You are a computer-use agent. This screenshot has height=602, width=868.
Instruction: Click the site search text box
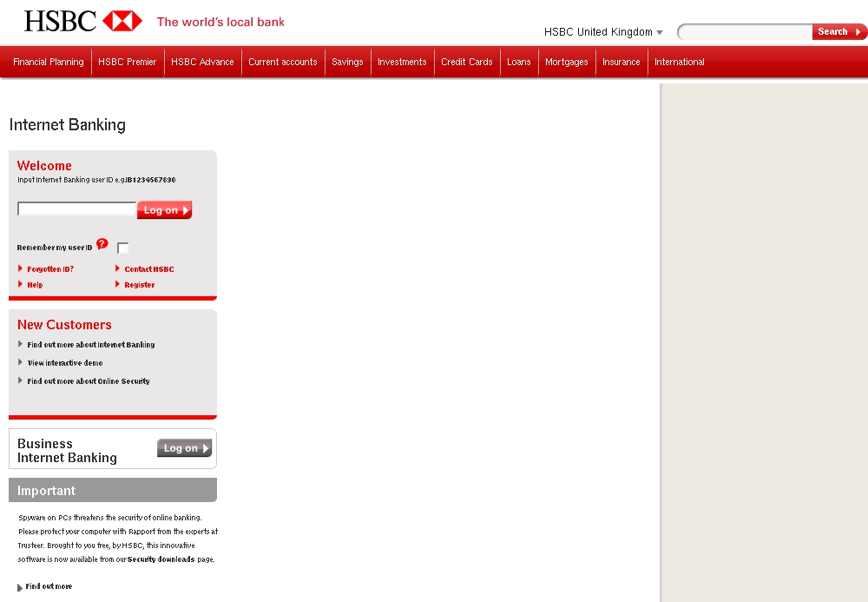point(745,32)
